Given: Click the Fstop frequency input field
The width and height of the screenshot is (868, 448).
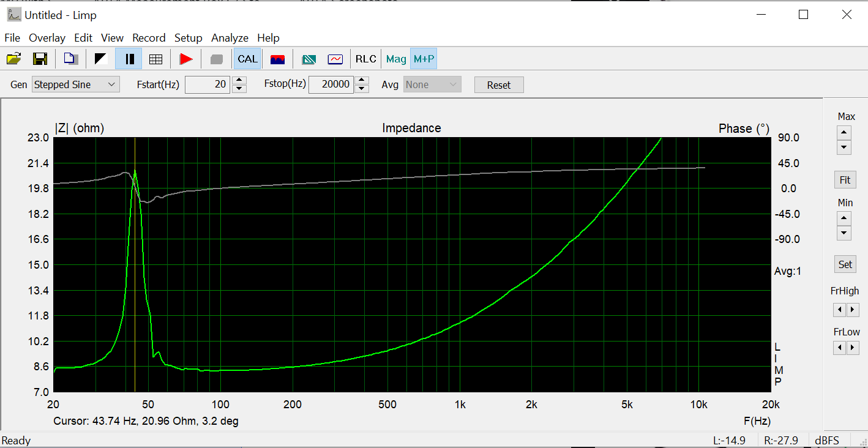Looking at the screenshot, I should pyautogui.click(x=331, y=84).
